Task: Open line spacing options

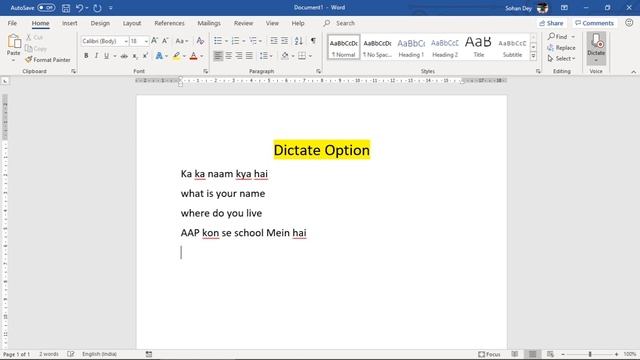Action: tap(266, 56)
